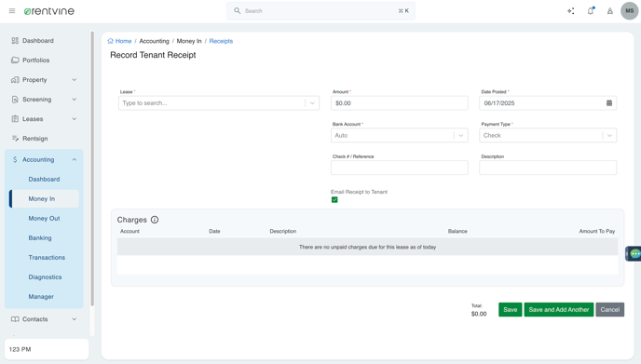
Task: Click the notifications bell icon
Action: point(591,11)
